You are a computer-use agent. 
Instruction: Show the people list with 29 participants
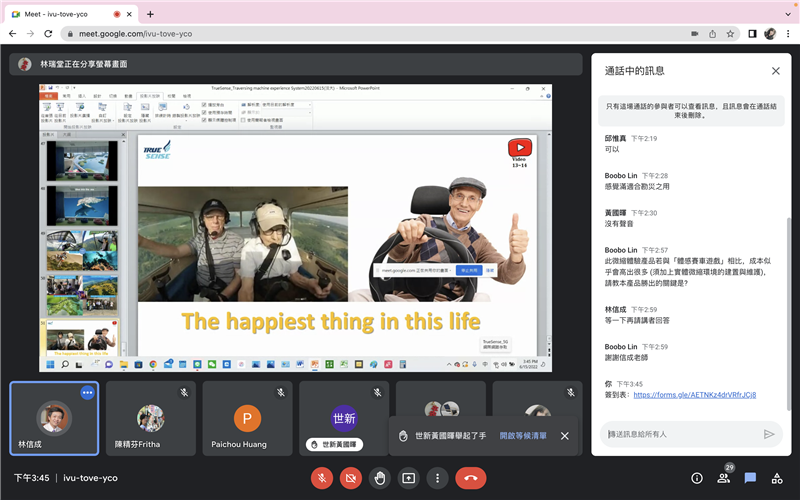723,478
